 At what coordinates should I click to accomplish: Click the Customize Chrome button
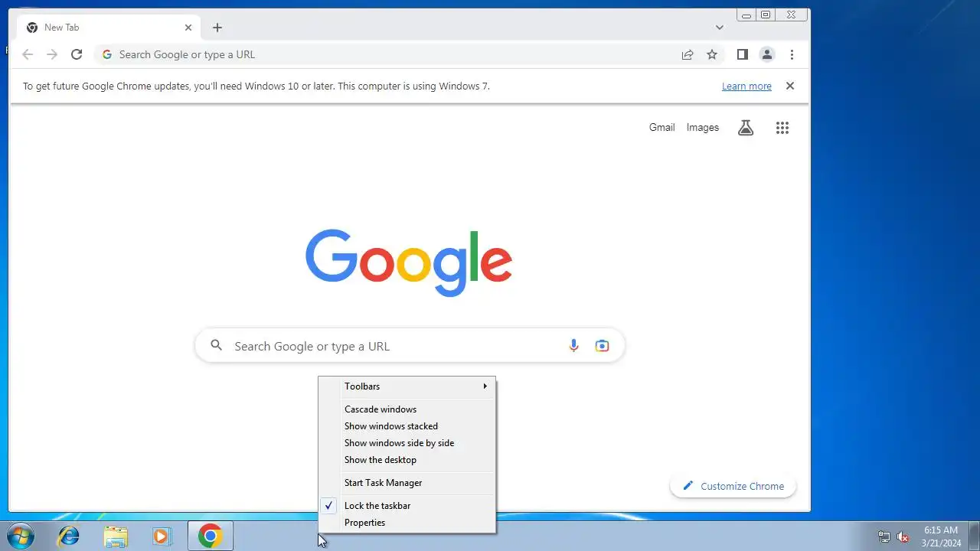coord(733,486)
